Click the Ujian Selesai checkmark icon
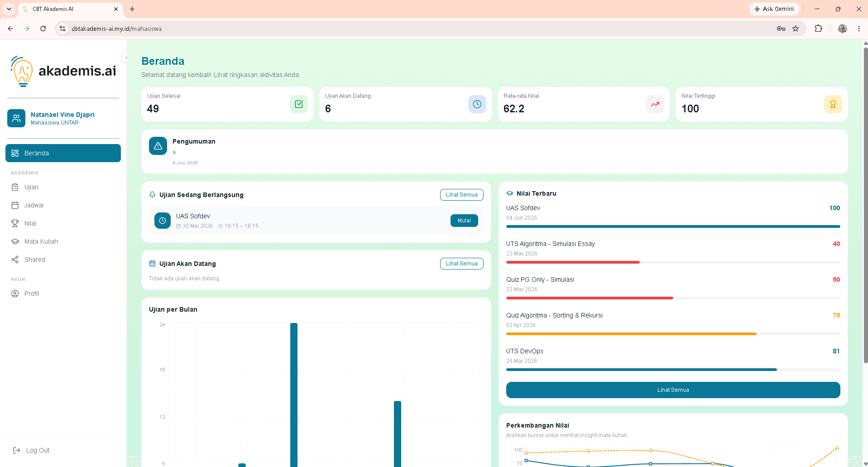The height and width of the screenshot is (467, 868). tap(299, 104)
